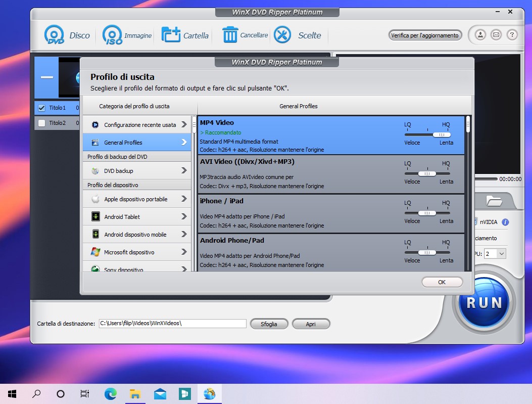Uncheck the Titolo1 checkbox

pos(42,108)
